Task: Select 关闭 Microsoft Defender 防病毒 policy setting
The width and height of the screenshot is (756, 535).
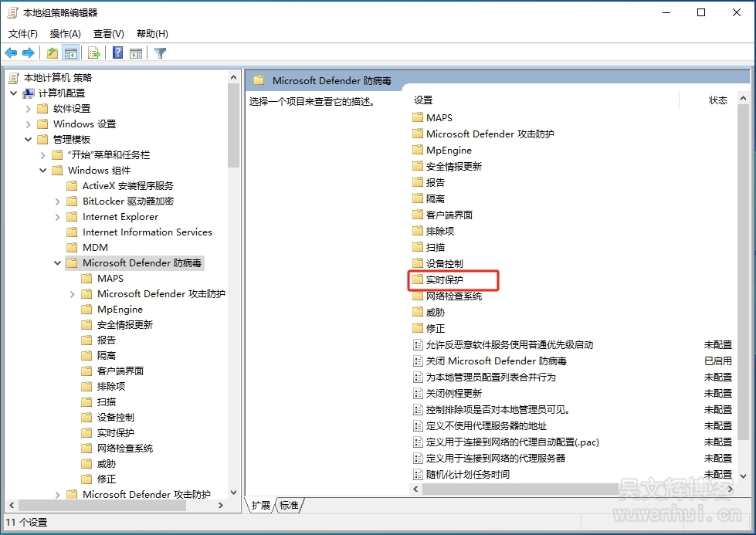Action: click(x=496, y=361)
